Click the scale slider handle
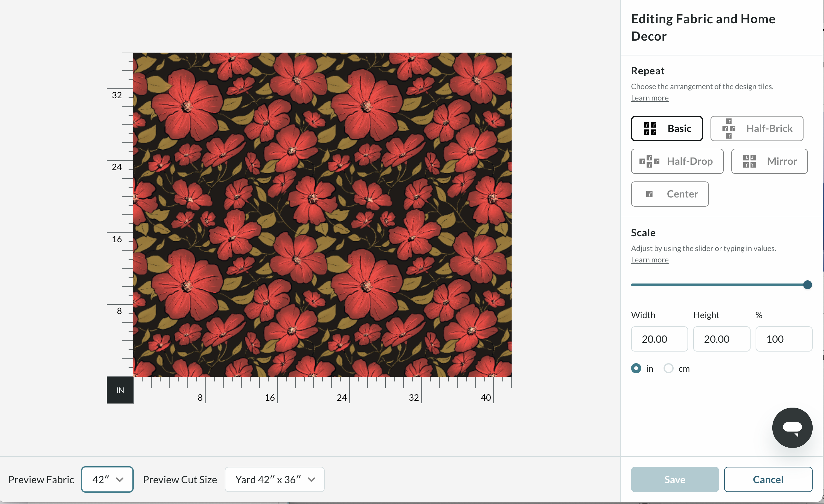This screenshot has height=504, width=824. click(807, 284)
